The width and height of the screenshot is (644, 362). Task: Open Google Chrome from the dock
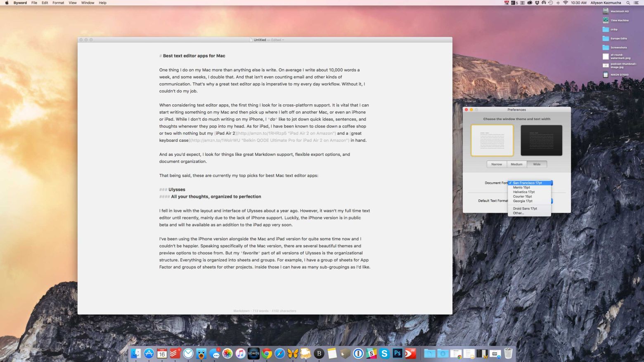[267, 353]
